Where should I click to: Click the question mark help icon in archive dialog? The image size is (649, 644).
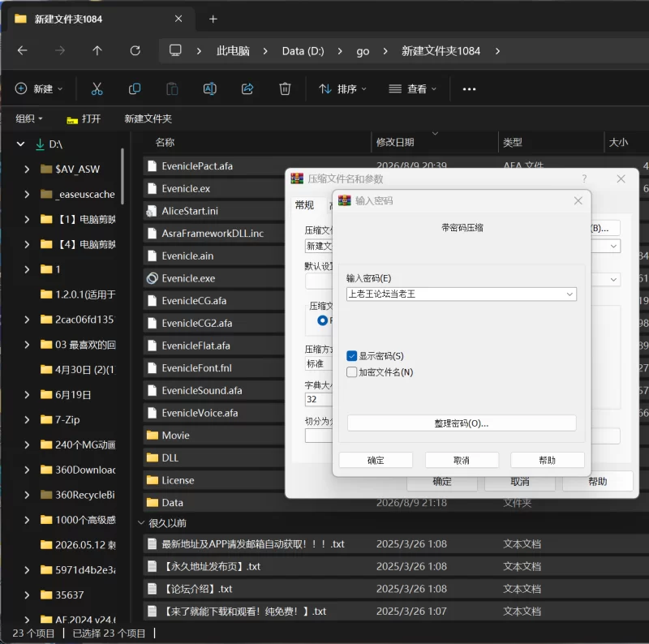pyautogui.click(x=584, y=178)
